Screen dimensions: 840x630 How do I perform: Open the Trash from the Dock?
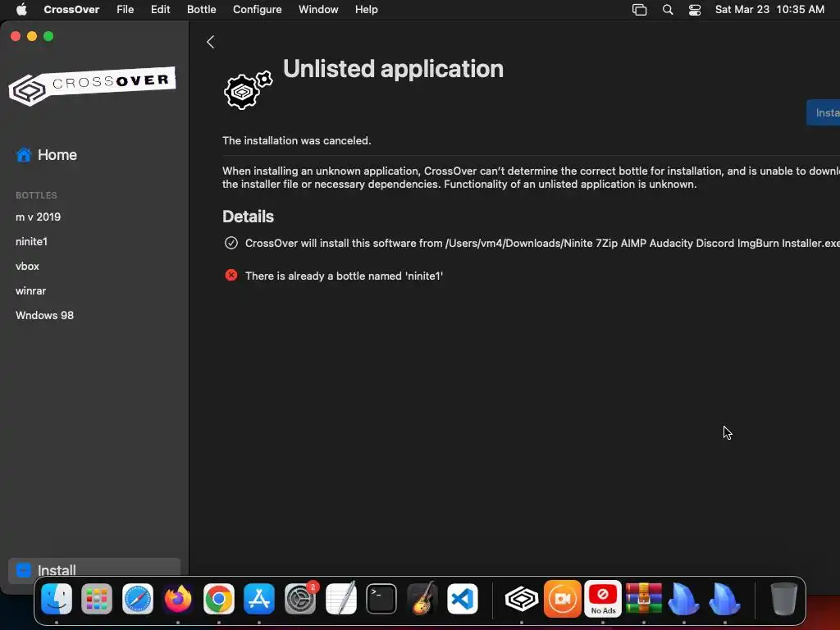783,598
